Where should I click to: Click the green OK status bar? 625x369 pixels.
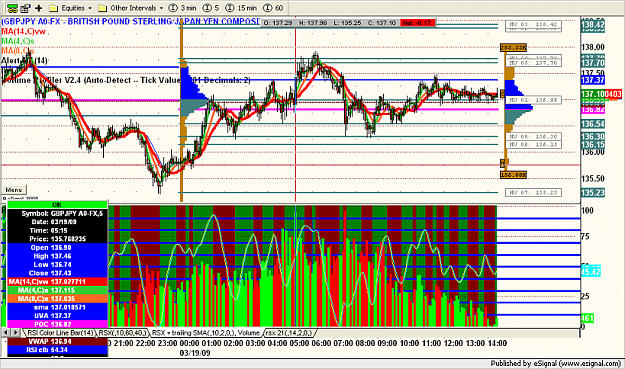pos(57,204)
